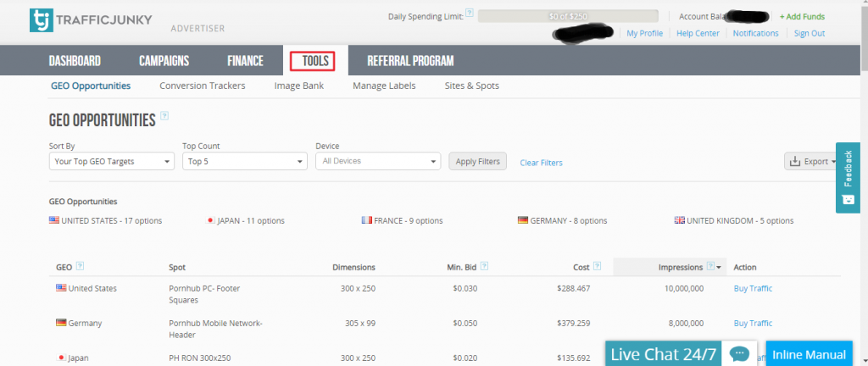Open the Device filter dropdown
Viewport: 868px width, 366px height.
(x=377, y=161)
